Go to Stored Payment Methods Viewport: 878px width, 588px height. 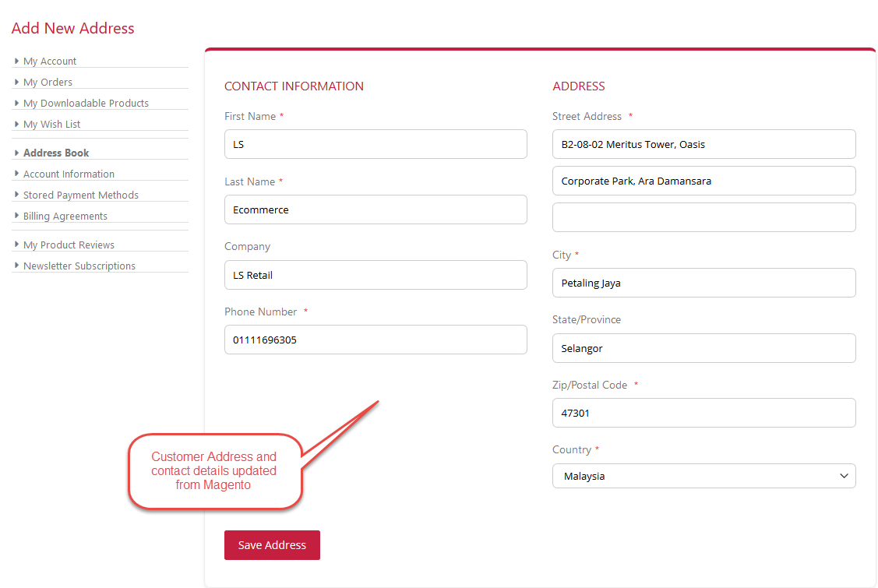[80, 195]
